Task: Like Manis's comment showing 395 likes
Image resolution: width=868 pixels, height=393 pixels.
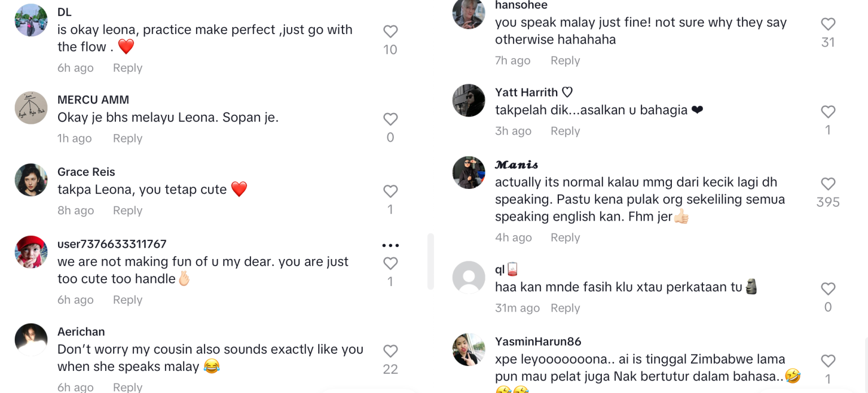Action: point(828,184)
